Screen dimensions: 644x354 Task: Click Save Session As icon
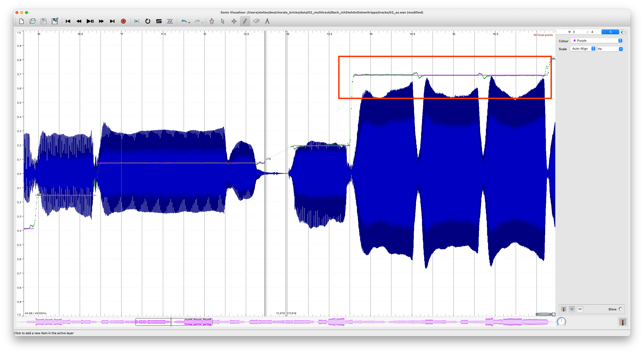click(55, 21)
